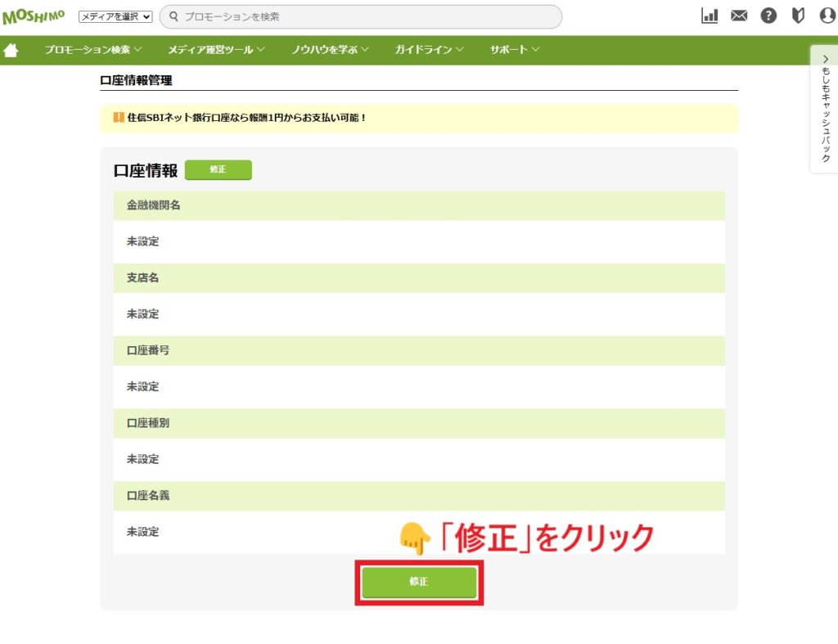
Task: Expand the プロモーション検索 menu
Action: 93,50
